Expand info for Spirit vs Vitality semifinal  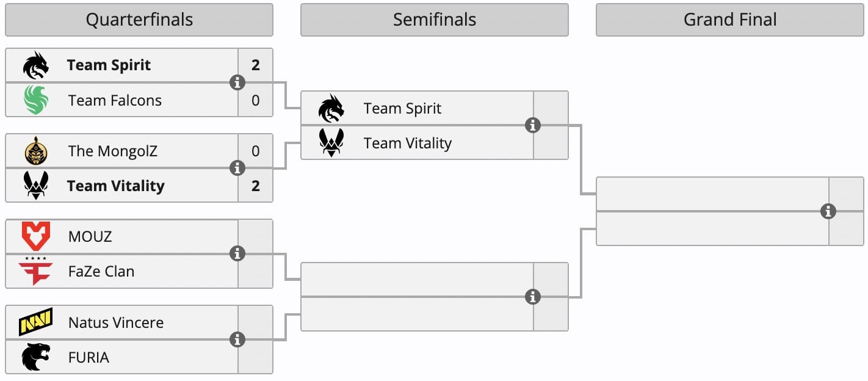[533, 125]
